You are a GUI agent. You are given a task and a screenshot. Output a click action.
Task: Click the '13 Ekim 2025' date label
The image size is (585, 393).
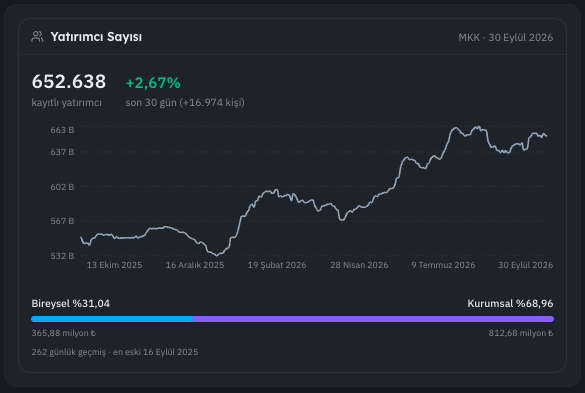pyautogui.click(x=115, y=265)
